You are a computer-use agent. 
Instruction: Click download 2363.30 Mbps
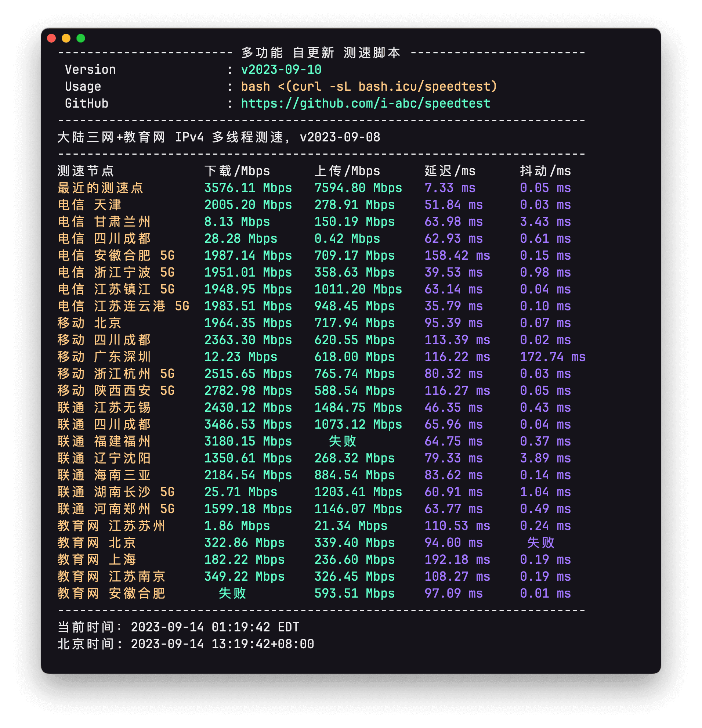[x=248, y=340]
